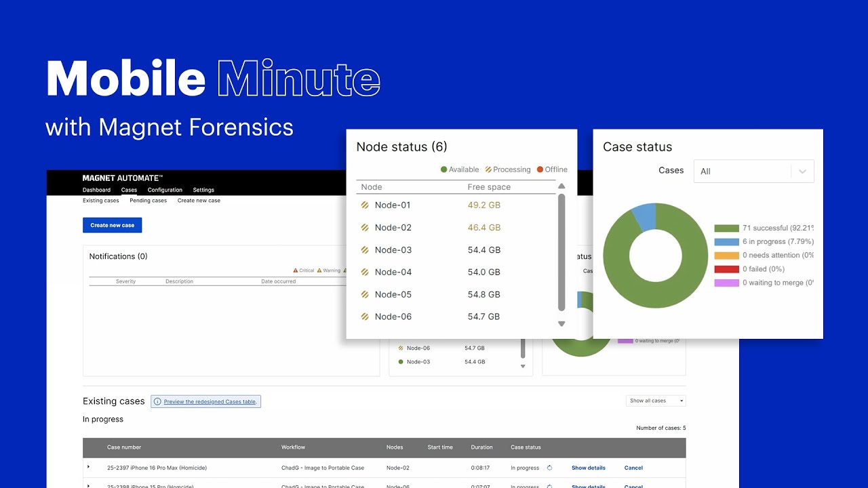Click the 0:08:17 duration value

tap(481, 468)
